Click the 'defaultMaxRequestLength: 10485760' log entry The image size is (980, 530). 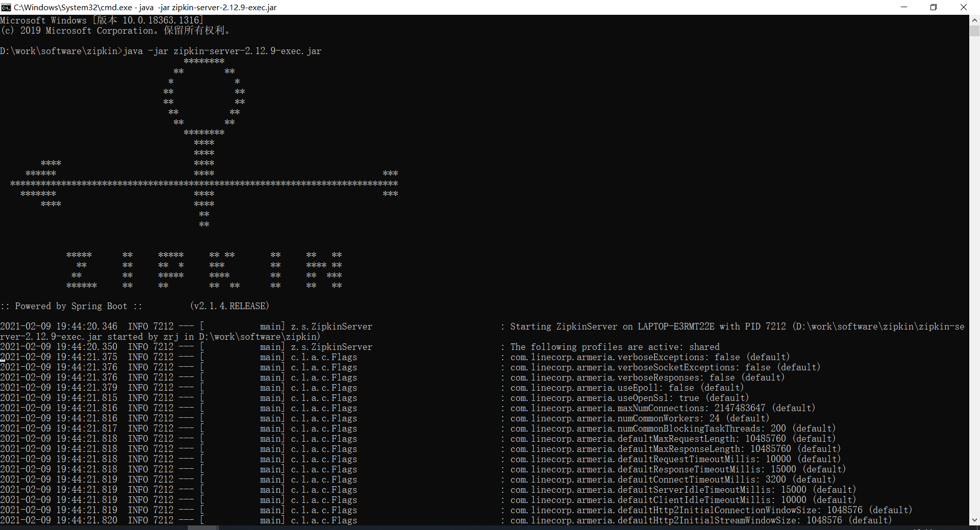[673, 439]
